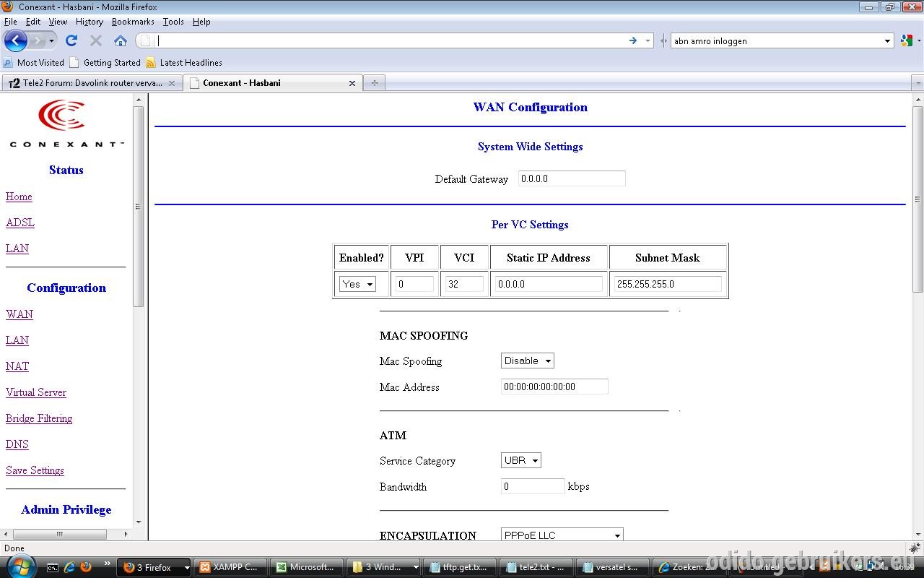
Task: Click the VCI field with value 32
Action: [x=464, y=284]
